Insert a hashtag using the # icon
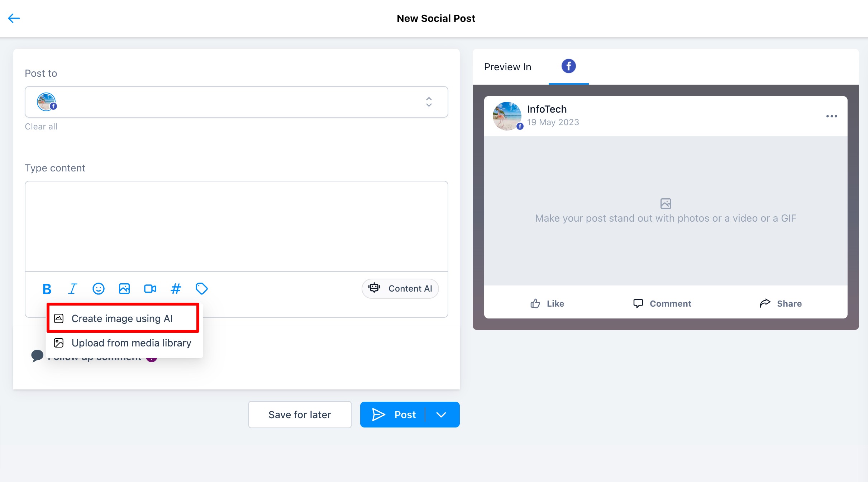Image resolution: width=868 pixels, height=482 pixels. [x=176, y=289]
